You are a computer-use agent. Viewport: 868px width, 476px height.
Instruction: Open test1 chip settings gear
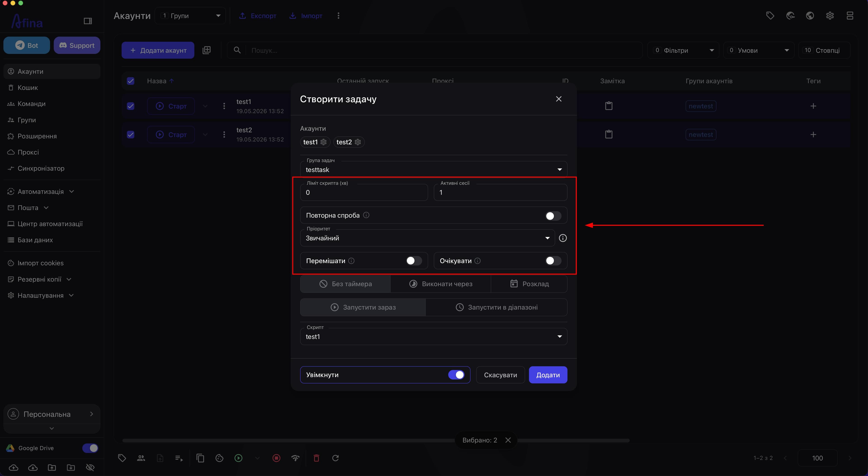(323, 142)
